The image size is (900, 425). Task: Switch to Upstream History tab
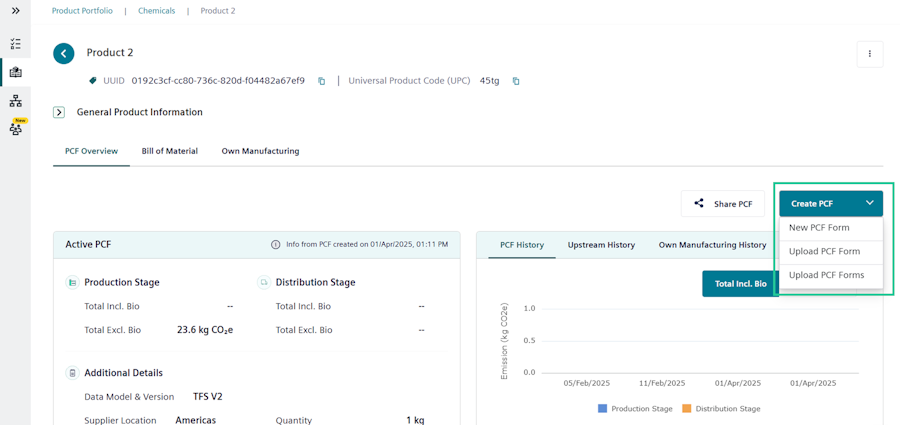(x=601, y=245)
